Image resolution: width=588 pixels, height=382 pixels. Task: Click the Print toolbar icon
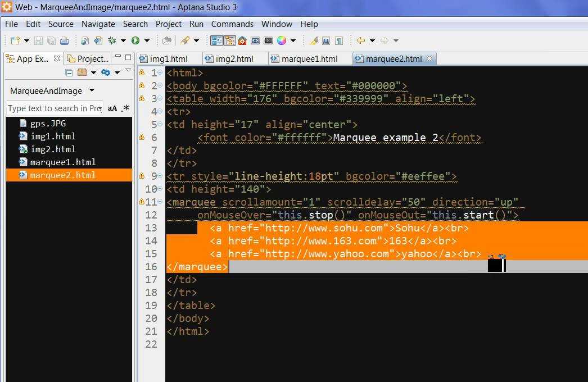coord(65,40)
